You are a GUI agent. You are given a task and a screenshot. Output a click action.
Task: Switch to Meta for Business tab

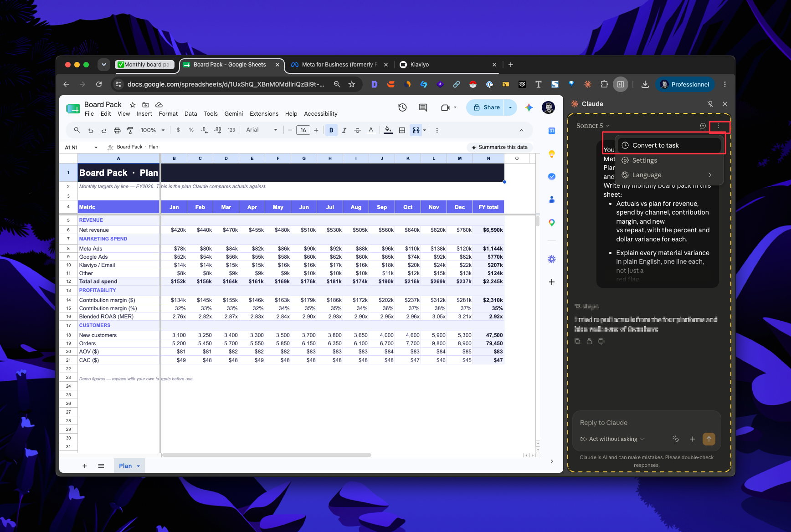pos(339,65)
